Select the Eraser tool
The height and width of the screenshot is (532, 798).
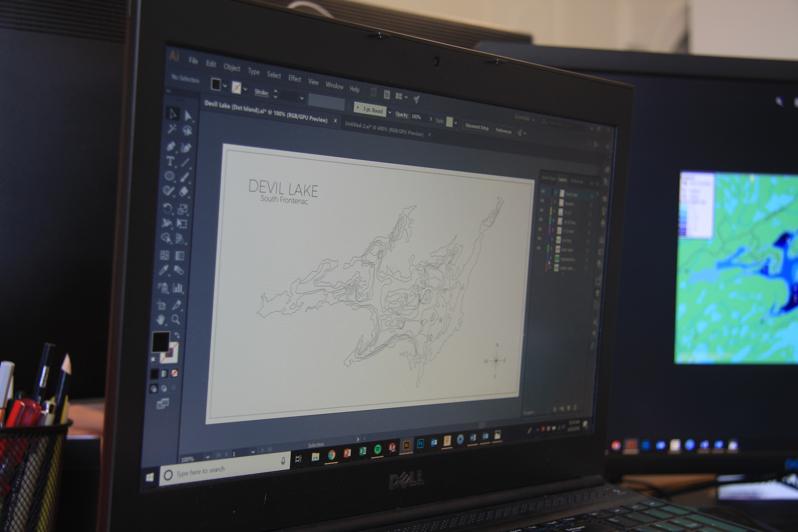(183, 192)
